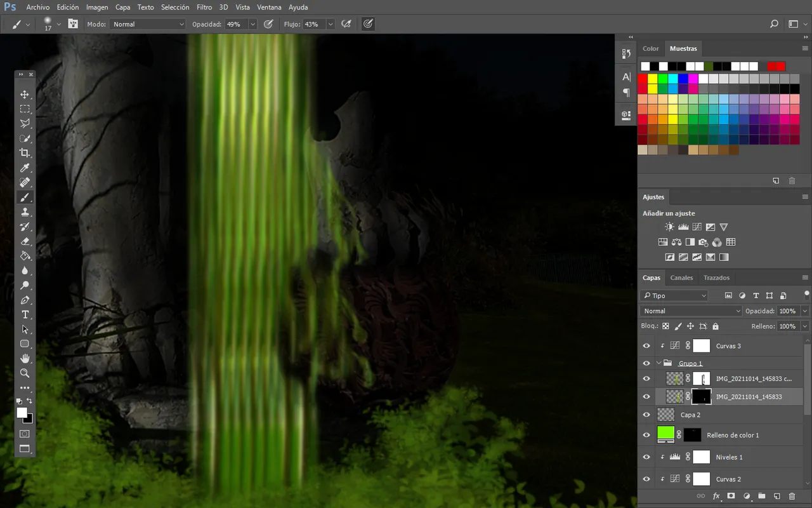Hide the Relleno de color 1 layer
Image resolution: width=812 pixels, height=508 pixels.
click(646, 435)
